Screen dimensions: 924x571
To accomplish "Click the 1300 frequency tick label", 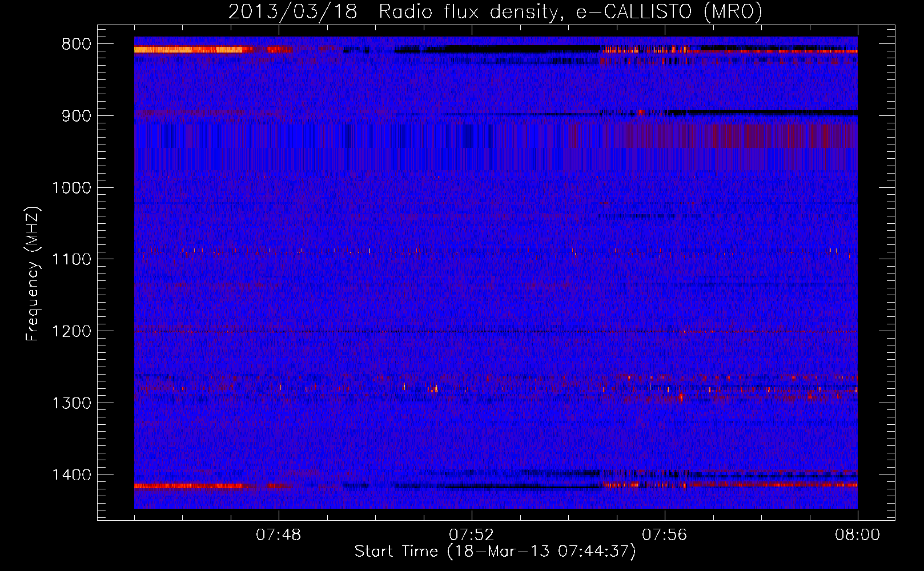I will [71, 403].
